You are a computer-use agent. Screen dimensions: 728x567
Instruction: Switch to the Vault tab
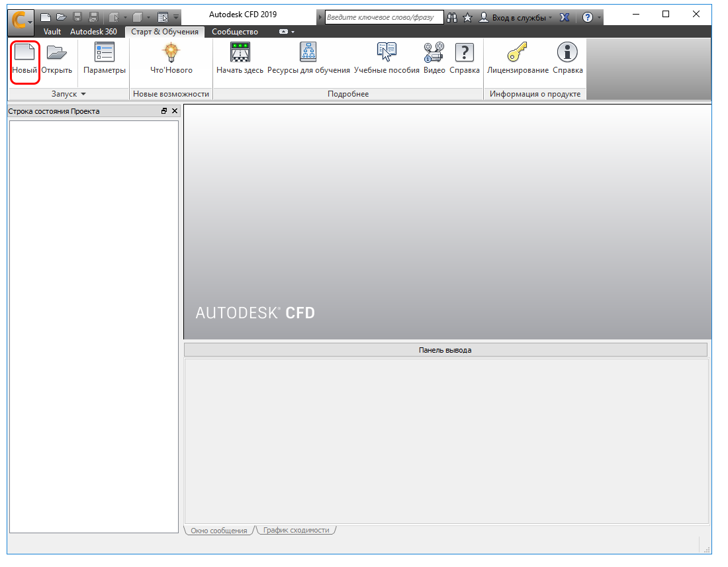click(52, 32)
